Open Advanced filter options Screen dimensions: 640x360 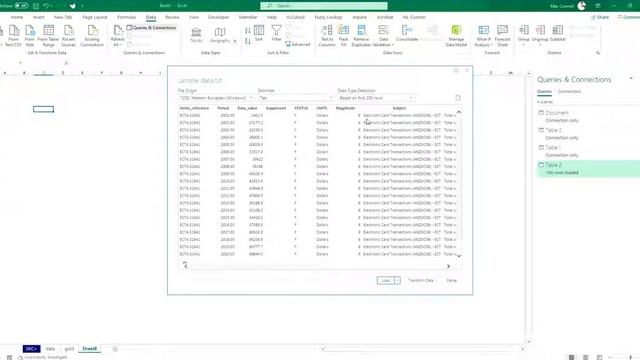(x=298, y=44)
